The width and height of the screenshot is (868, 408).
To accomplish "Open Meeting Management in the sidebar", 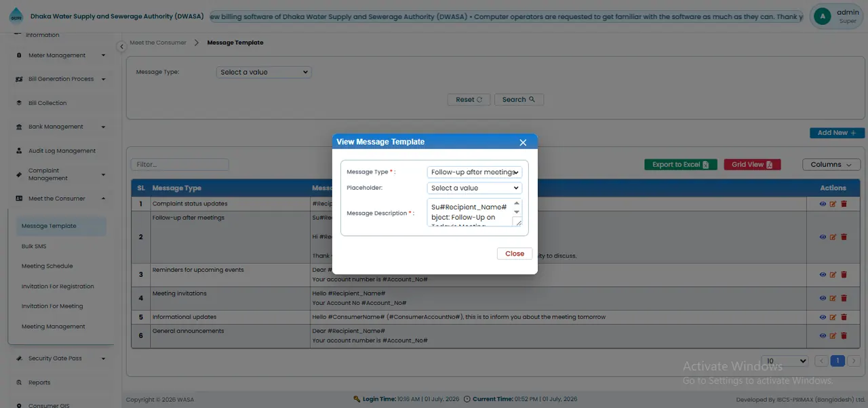I will click(54, 327).
